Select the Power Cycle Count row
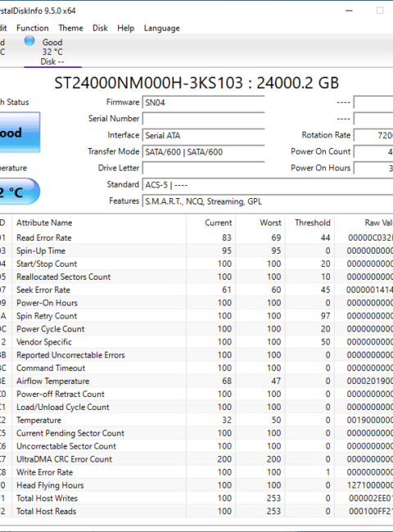The height and width of the screenshot is (532, 393). click(x=196, y=329)
